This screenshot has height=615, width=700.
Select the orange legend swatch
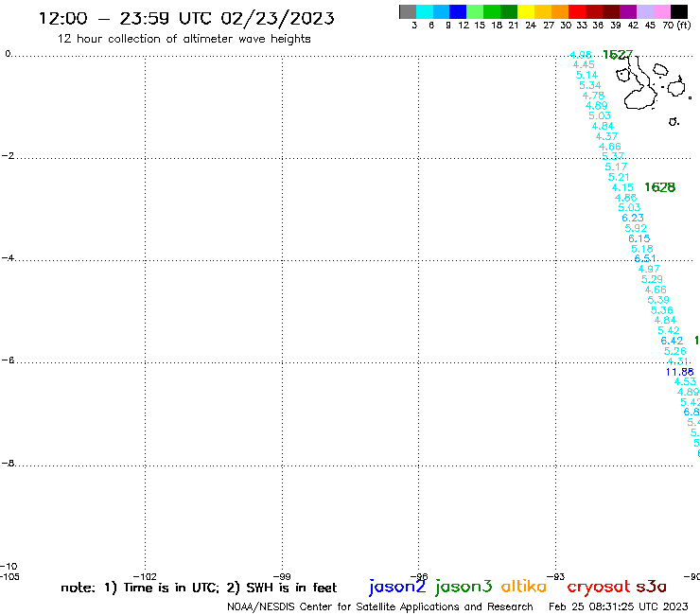(x=560, y=11)
